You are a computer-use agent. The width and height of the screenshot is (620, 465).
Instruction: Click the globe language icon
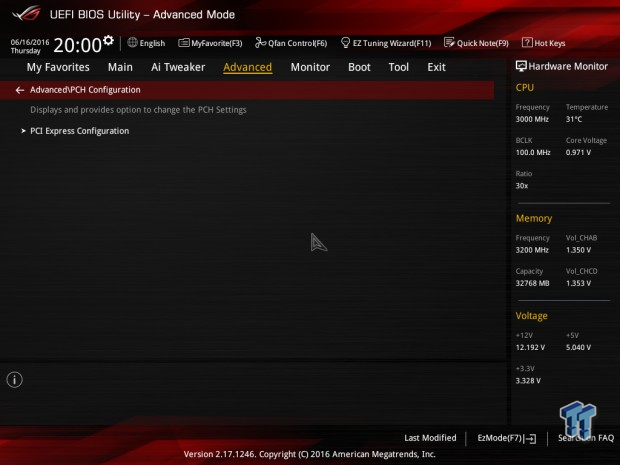tap(132, 42)
